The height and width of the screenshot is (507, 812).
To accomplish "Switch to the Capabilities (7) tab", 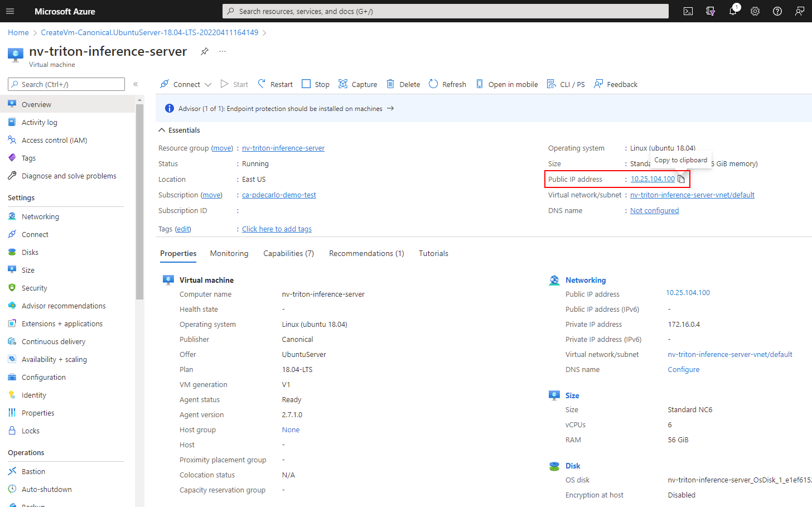I will point(289,253).
